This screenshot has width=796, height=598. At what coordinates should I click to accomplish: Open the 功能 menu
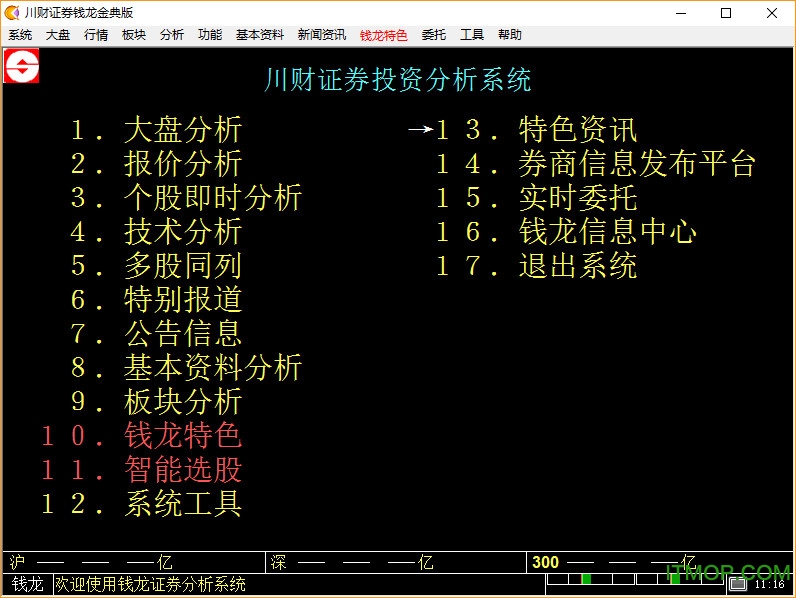[210, 35]
